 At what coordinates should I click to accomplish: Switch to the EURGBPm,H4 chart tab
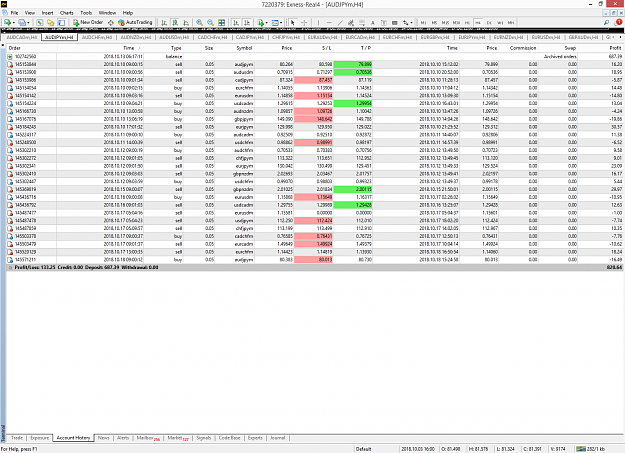435,37
